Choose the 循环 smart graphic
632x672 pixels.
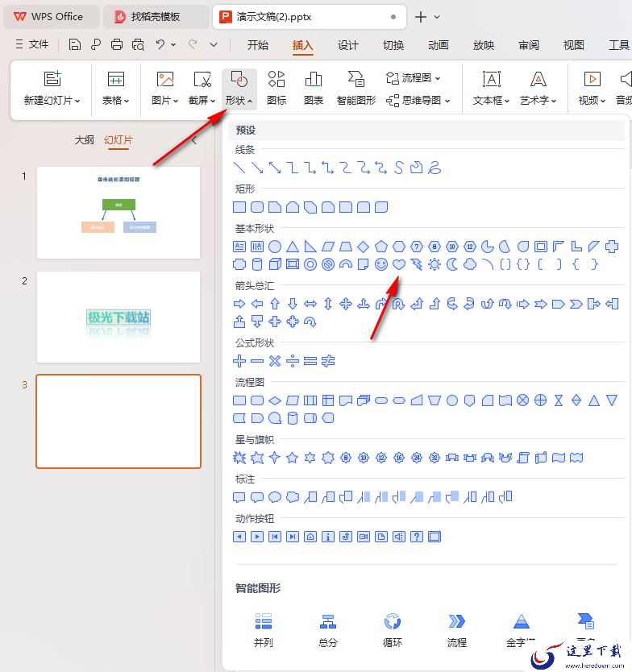[393, 630]
